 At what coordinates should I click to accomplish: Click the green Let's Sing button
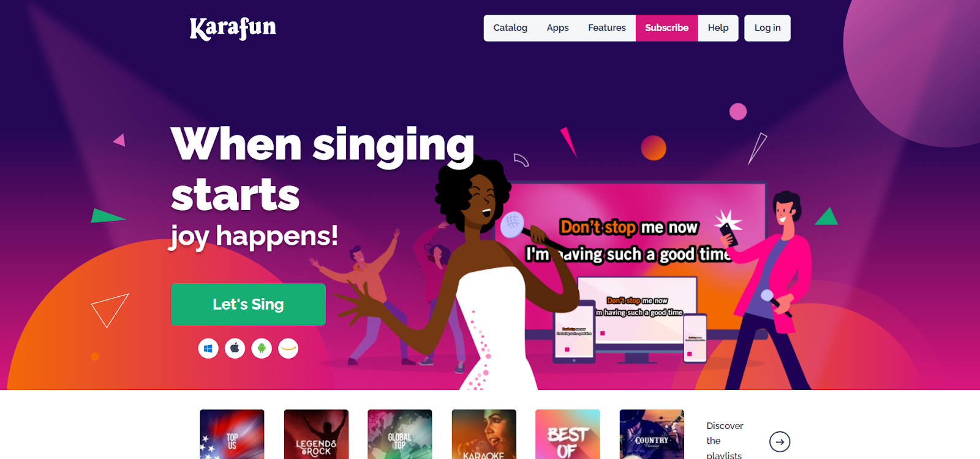click(248, 304)
